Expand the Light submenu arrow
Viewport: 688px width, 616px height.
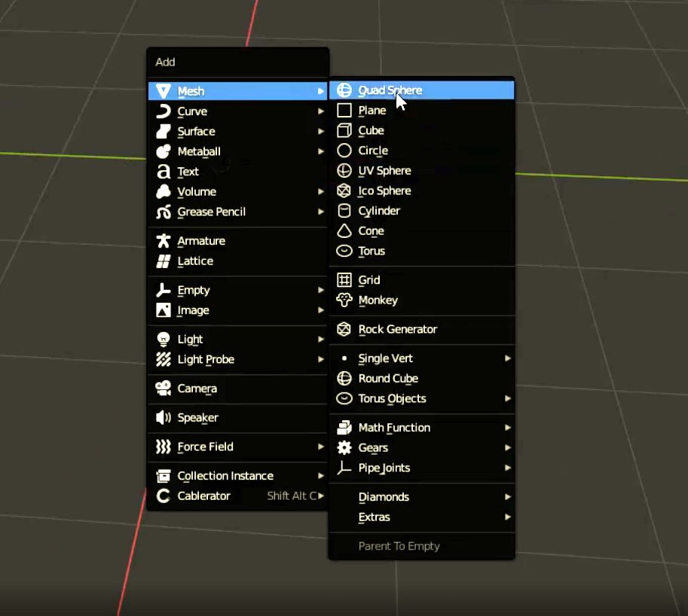click(321, 339)
